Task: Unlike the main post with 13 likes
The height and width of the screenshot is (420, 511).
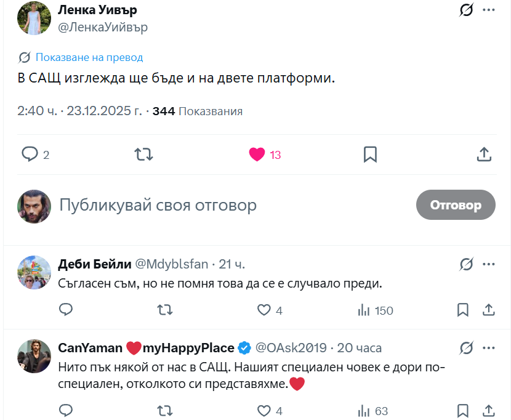Action: (x=257, y=154)
